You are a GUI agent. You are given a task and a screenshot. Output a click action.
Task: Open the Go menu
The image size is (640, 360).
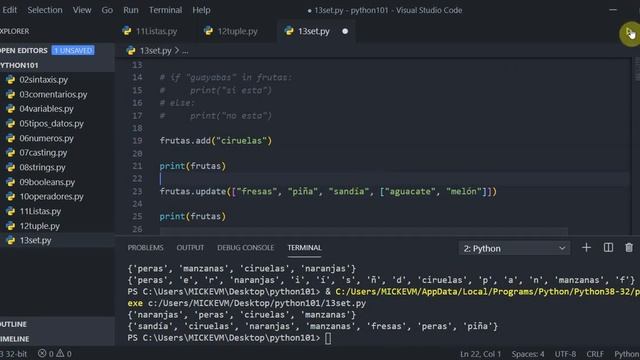click(107, 10)
